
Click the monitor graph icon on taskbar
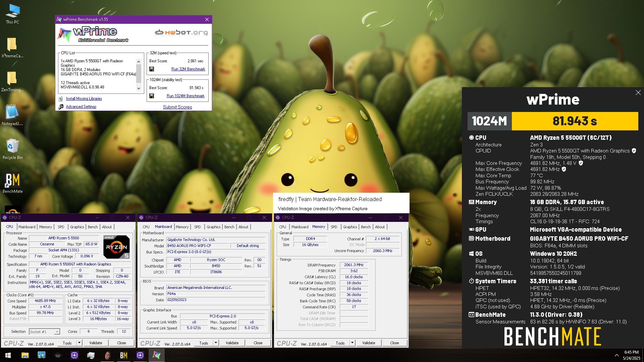click(91, 355)
